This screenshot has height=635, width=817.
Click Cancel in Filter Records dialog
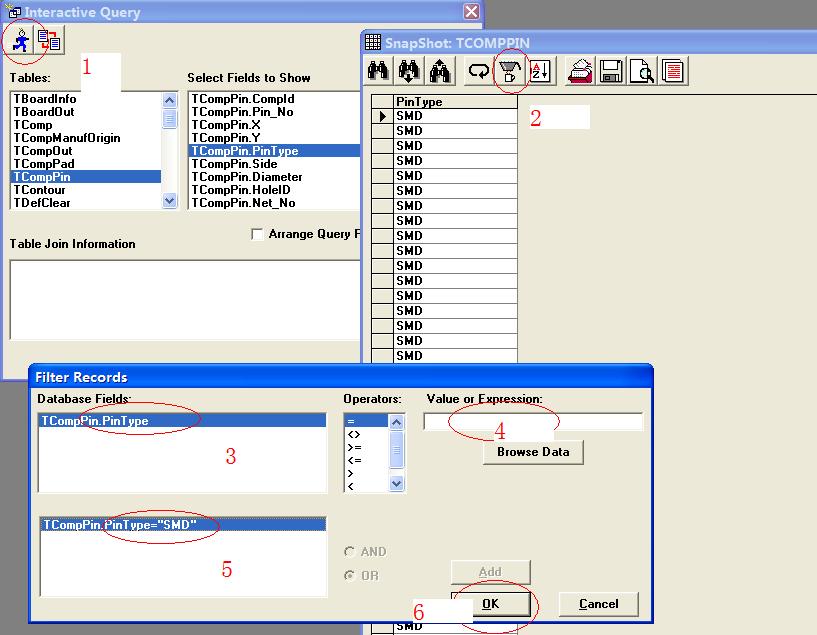599,604
